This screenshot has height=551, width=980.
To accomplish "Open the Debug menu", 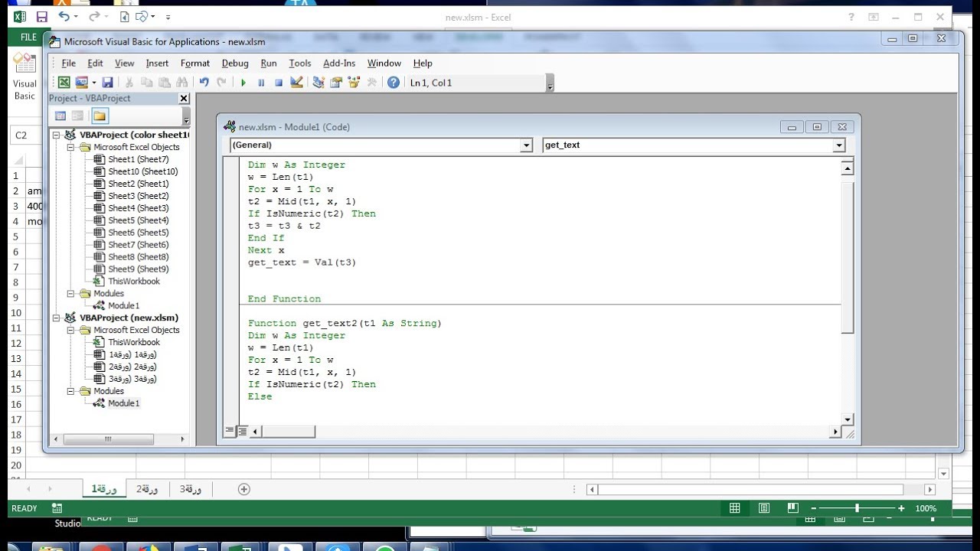I will pyautogui.click(x=235, y=64).
